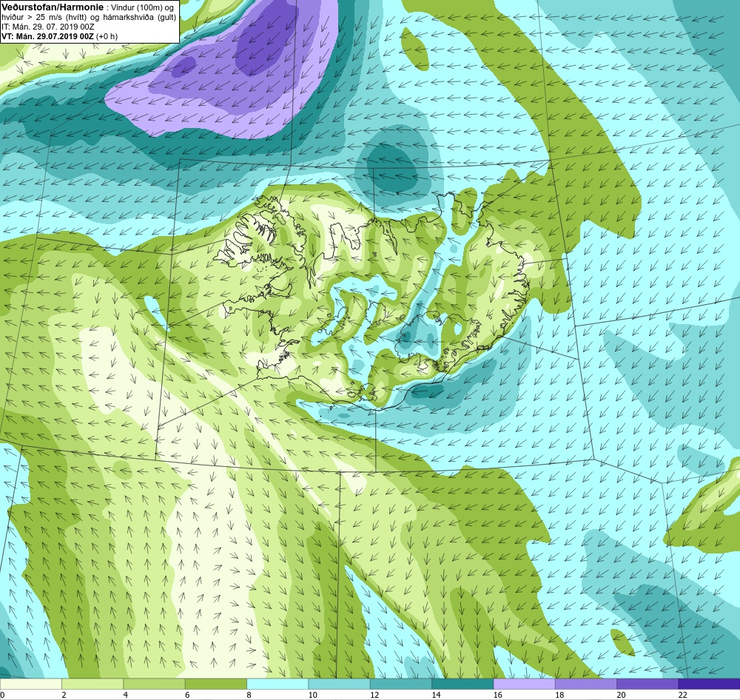Click the legend label '20'
This screenshot has height=700, width=740.
(x=621, y=695)
